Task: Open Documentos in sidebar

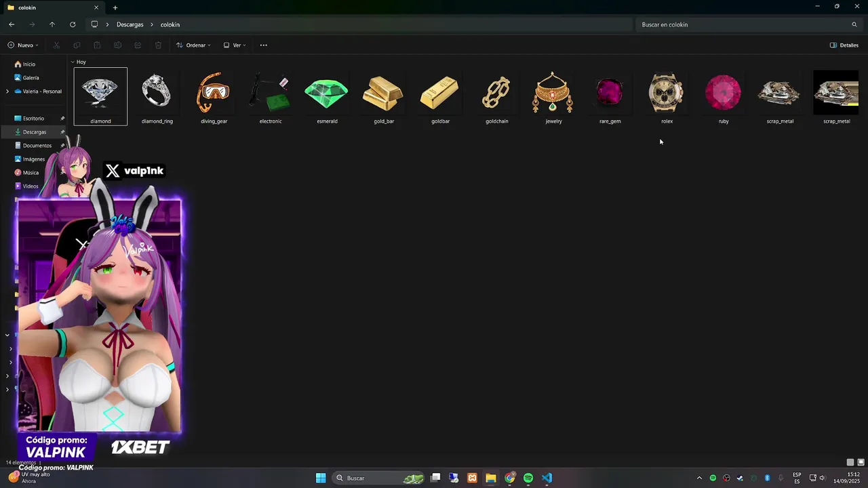Action: (x=33, y=146)
